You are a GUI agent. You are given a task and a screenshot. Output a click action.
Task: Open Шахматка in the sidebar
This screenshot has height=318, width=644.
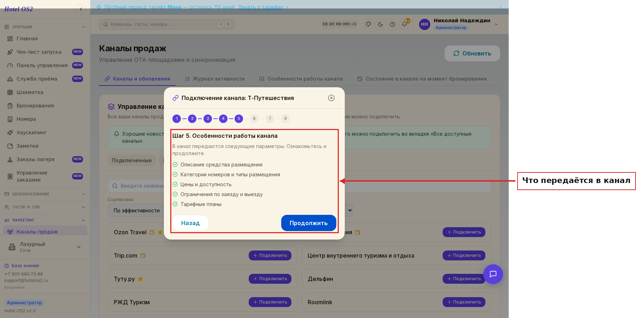45,92
